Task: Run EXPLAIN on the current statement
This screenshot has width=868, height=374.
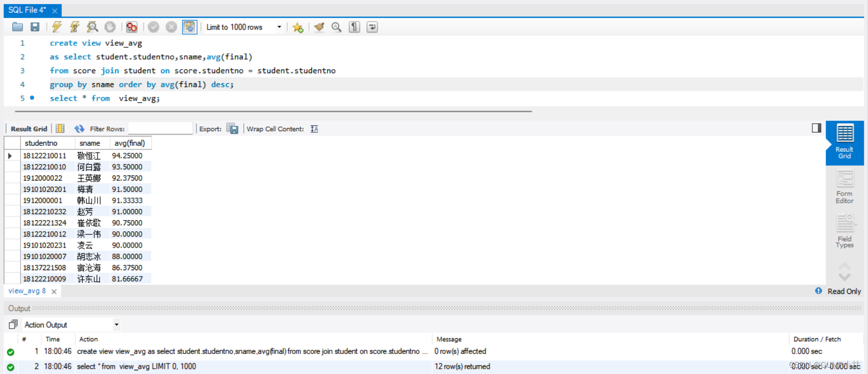Action: tap(92, 27)
